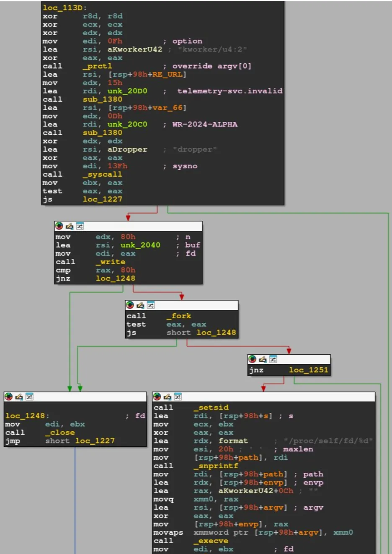The image size is (392, 554).
Task: Click the unk_2040 buffer operand
Action: (140, 245)
